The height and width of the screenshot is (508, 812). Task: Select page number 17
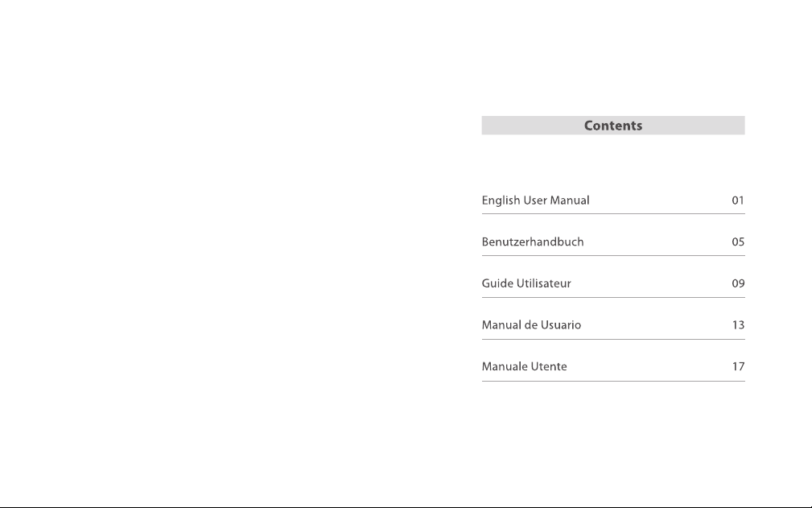pyautogui.click(x=738, y=366)
